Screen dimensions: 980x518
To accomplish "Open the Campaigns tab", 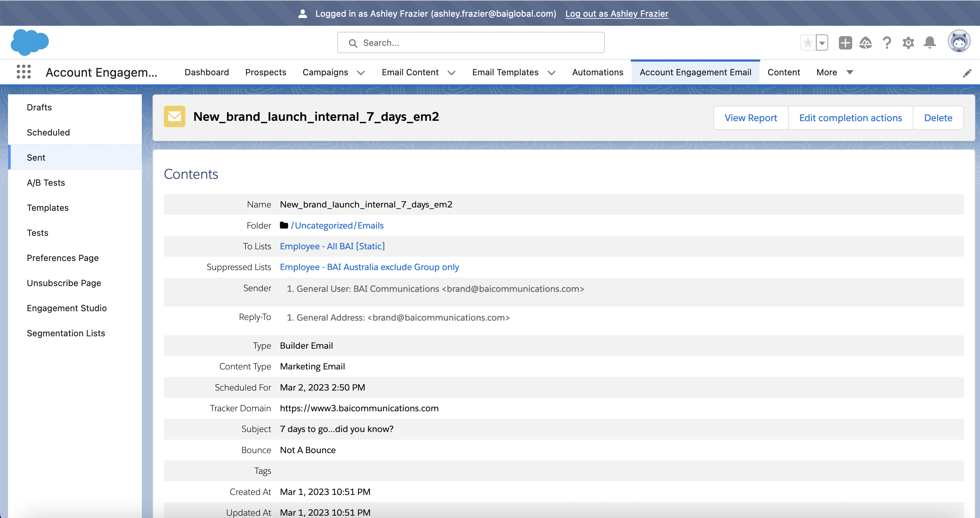I will [325, 72].
